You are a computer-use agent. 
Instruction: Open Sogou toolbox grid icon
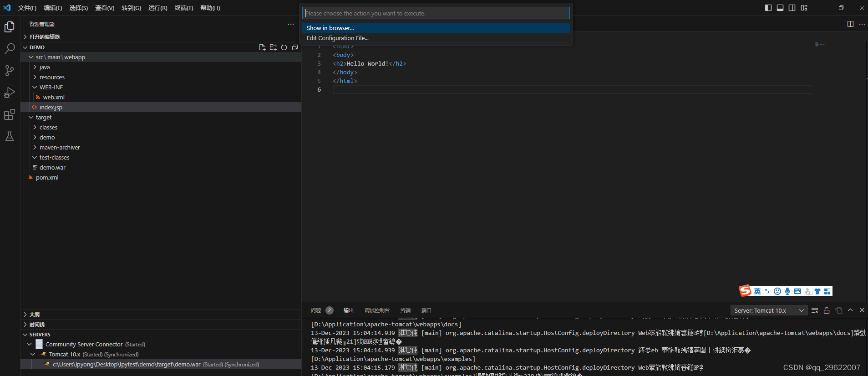[x=827, y=291]
